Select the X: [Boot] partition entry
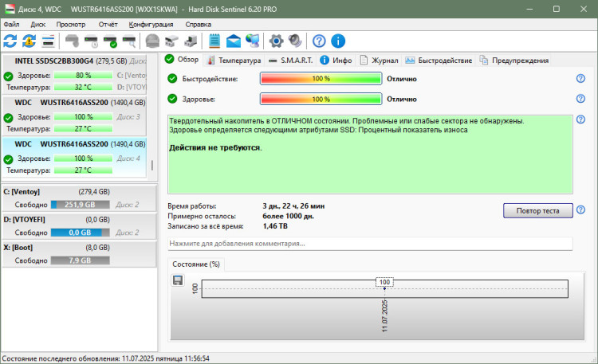598x364 pixels. [79, 254]
